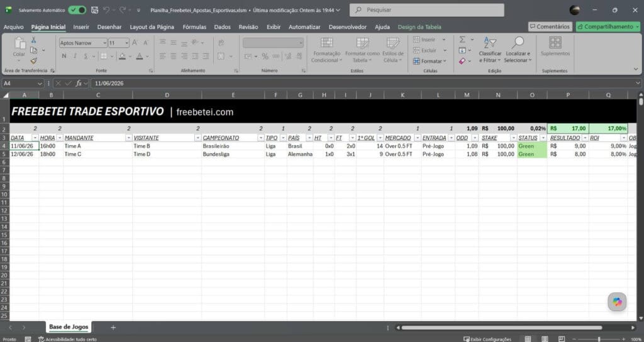Collapse the ribbon with the chevron
The width and height of the screenshot is (644, 342).
[636, 69]
